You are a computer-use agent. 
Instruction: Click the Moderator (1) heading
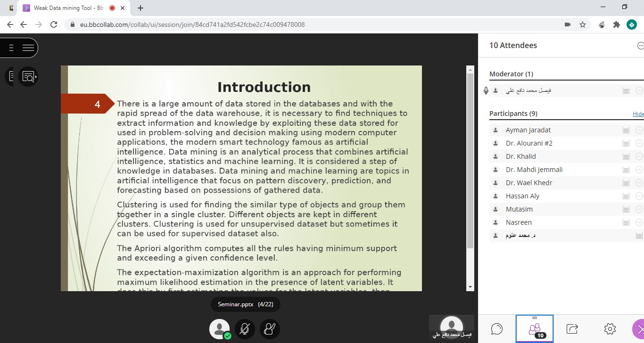click(511, 74)
